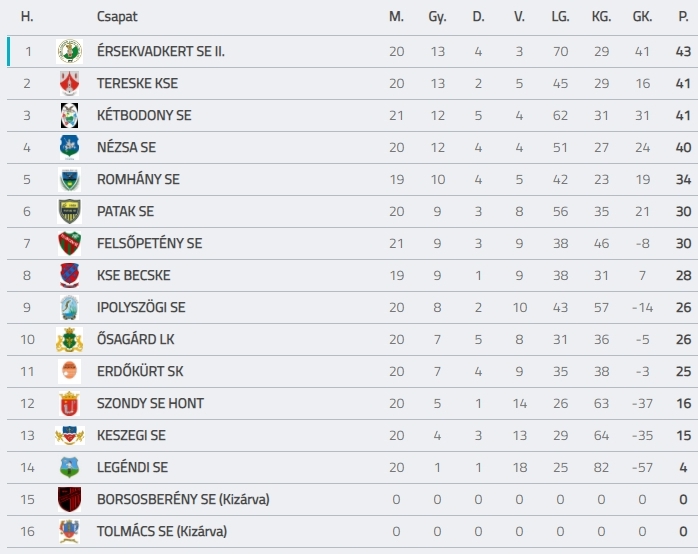This screenshot has height=554, width=698.
Task: Open the Borsosberény SE black-red crest
Action: (x=69, y=499)
